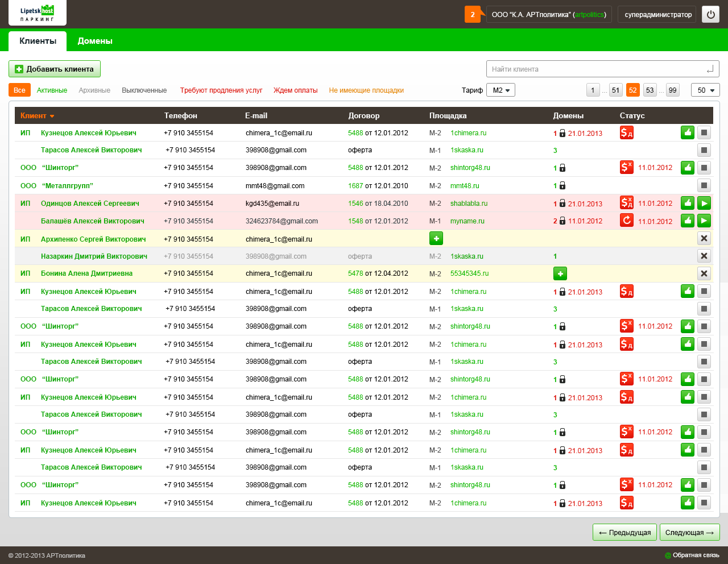
Task: Click Добавить клиента button
Action: point(55,69)
